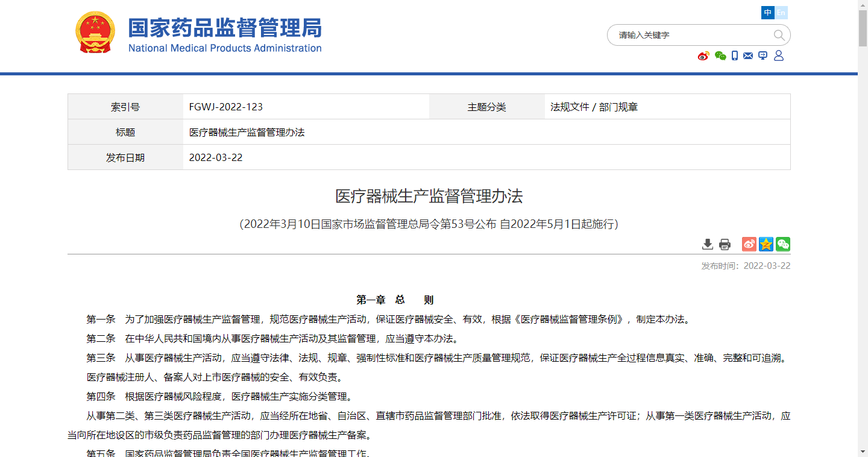Open the header Weibo icon
Viewport: 868px width, 457px height.
(703, 56)
